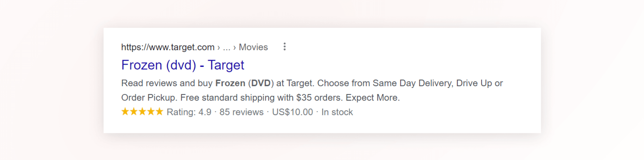Click the Order Pickup text
This screenshot has width=644, height=160.
coord(149,98)
